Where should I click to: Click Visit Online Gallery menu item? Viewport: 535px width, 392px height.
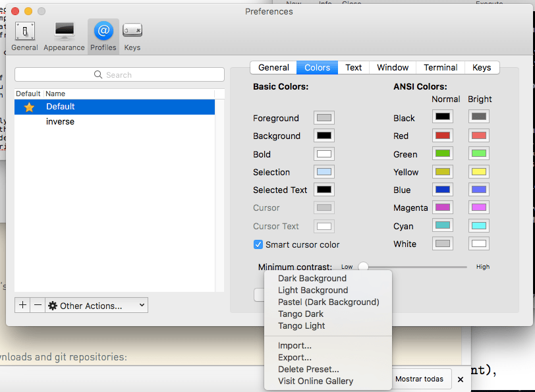tap(316, 381)
